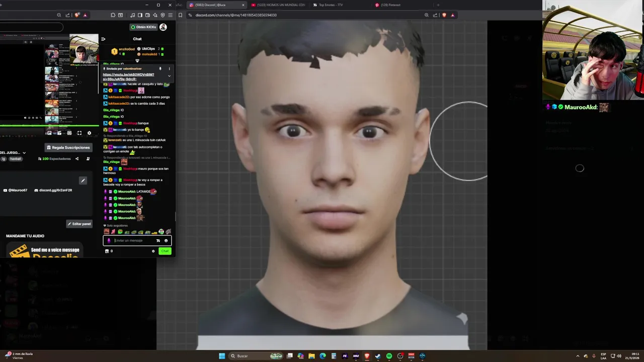This screenshot has width=644, height=362.
Task: Open Brave VPN icon in Kick window
Action: coord(163,15)
